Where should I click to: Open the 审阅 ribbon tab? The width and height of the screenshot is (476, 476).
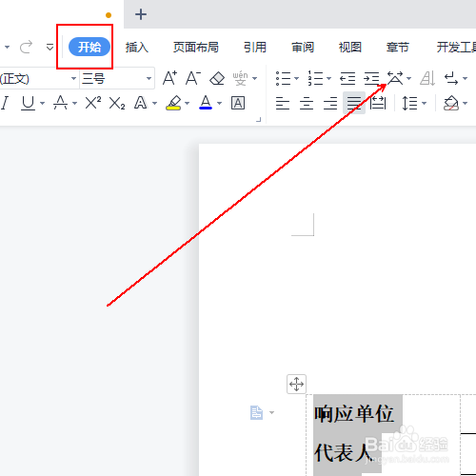(303, 48)
